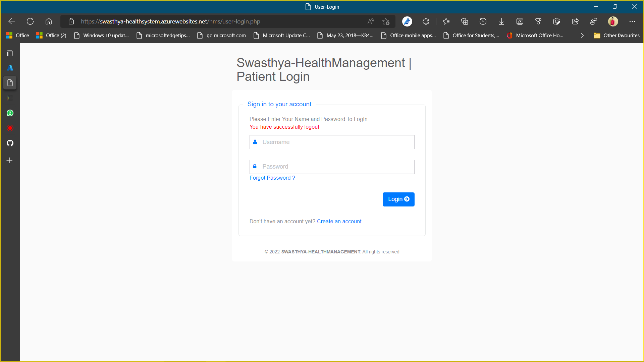Open the browser home page
This screenshot has height=362, width=644.
pos(49,21)
